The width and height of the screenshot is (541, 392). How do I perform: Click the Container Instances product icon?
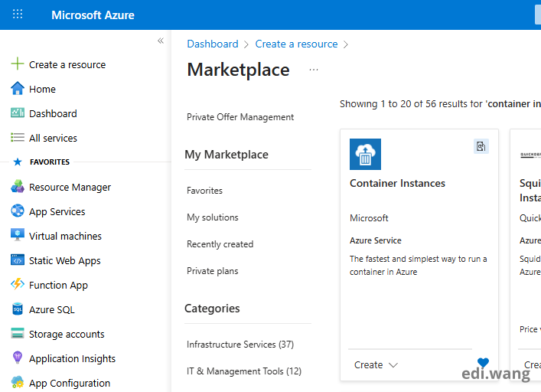pyautogui.click(x=365, y=154)
